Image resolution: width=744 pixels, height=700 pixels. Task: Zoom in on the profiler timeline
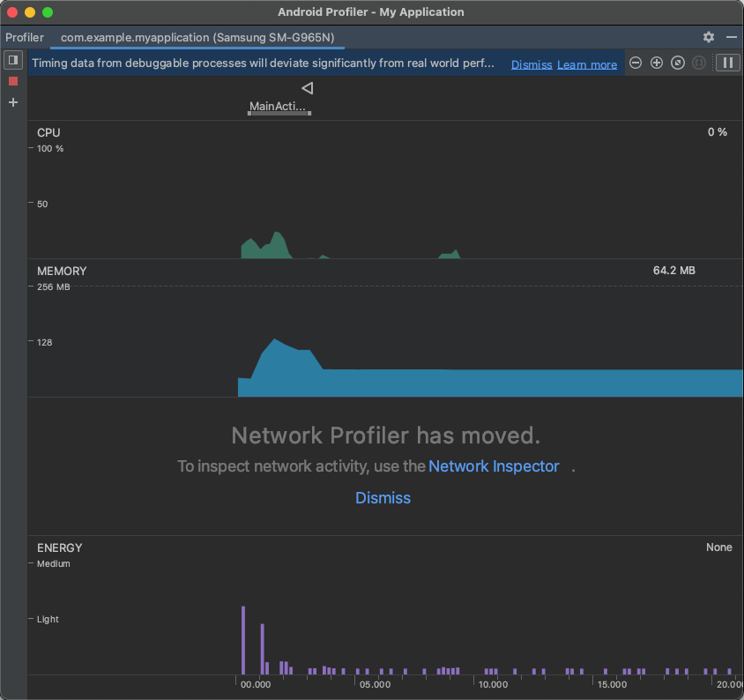point(656,63)
